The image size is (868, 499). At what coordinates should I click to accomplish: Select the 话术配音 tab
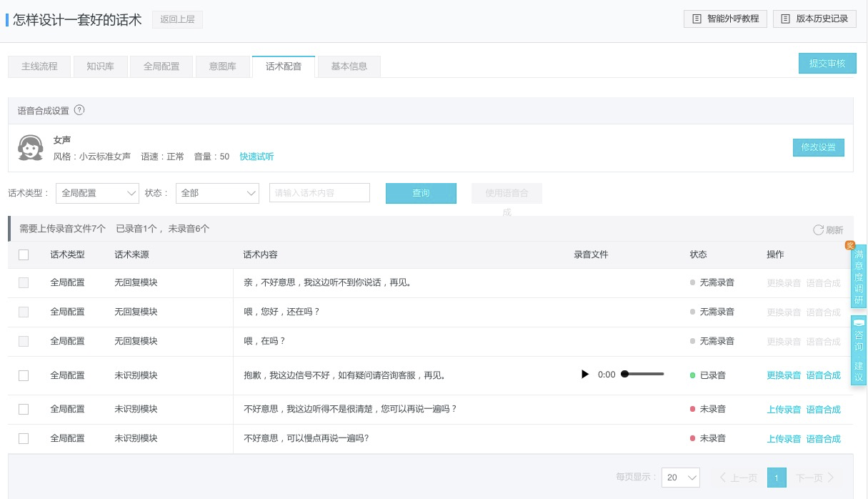pyautogui.click(x=284, y=66)
